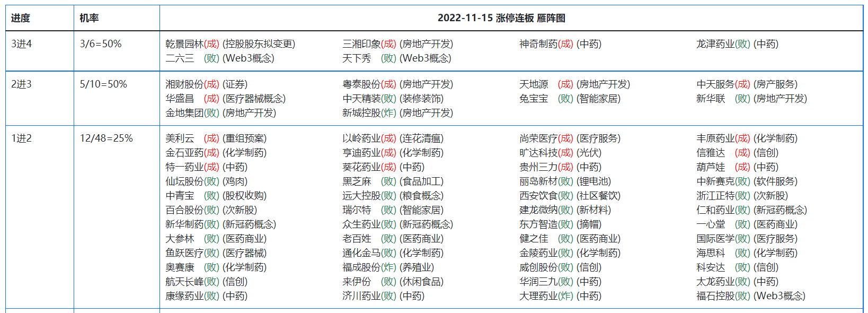Click stock name 丰原药业

[715, 138]
